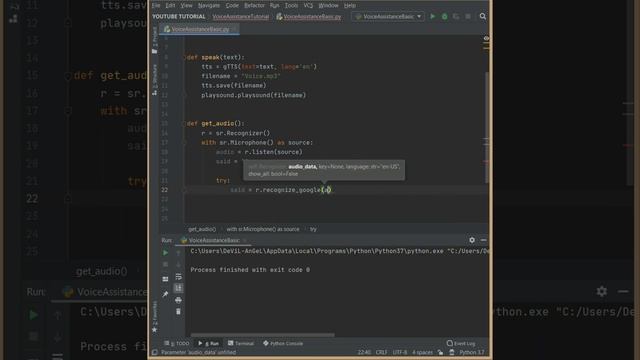Viewport: 640px width, 360px height.
Task: Click Run with Coverage icon in toolbar
Action: pos(456,16)
